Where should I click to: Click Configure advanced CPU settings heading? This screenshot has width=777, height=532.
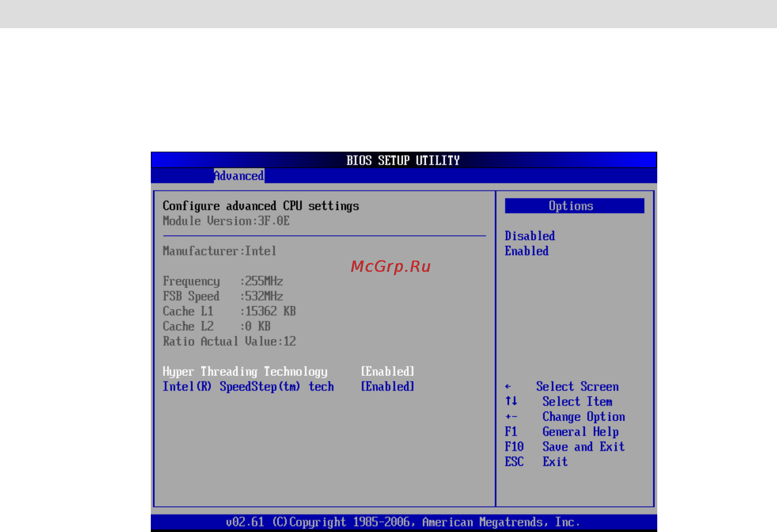(261, 206)
